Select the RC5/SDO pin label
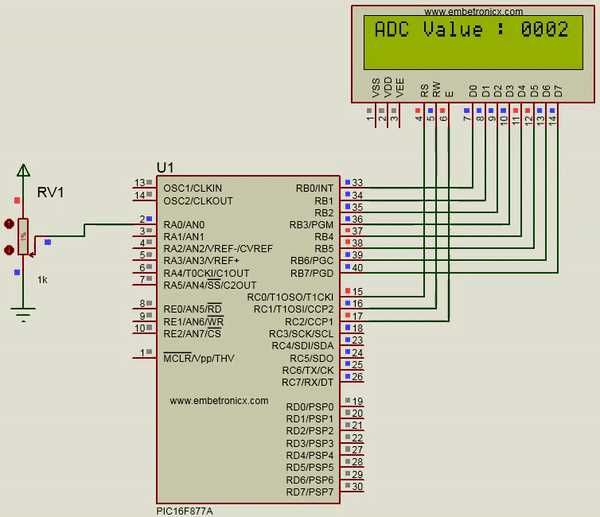 coord(311,359)
